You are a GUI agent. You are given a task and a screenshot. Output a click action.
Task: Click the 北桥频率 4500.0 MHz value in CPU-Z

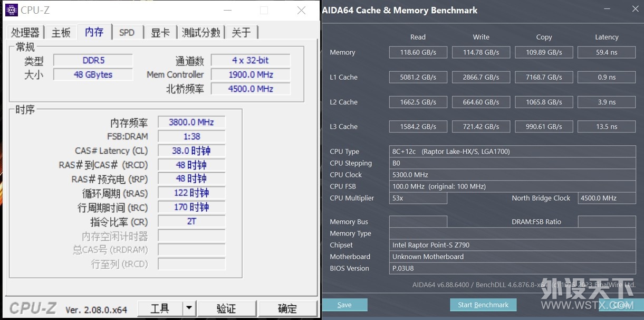251,89
